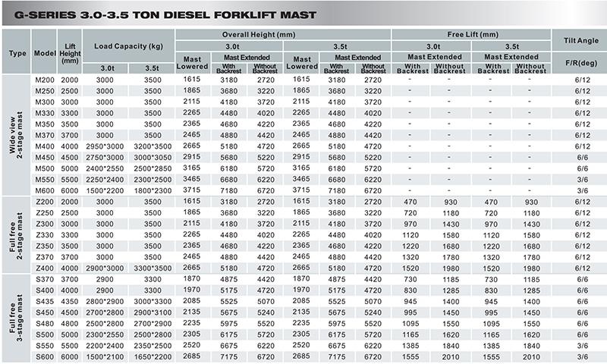Screen dimensions: 607x364
Task: Select the Tilt Angle header
Action: pos(581,40)
